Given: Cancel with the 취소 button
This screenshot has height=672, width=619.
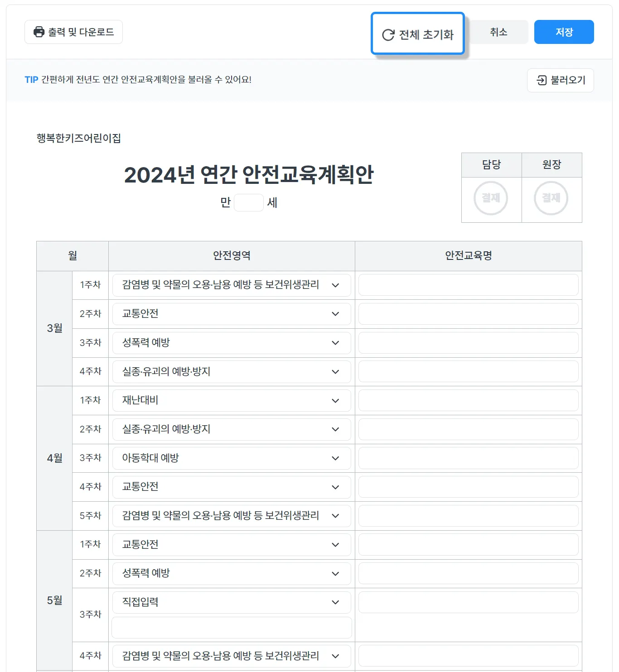Looking at the screenshot, I should (x=498, y=32).
